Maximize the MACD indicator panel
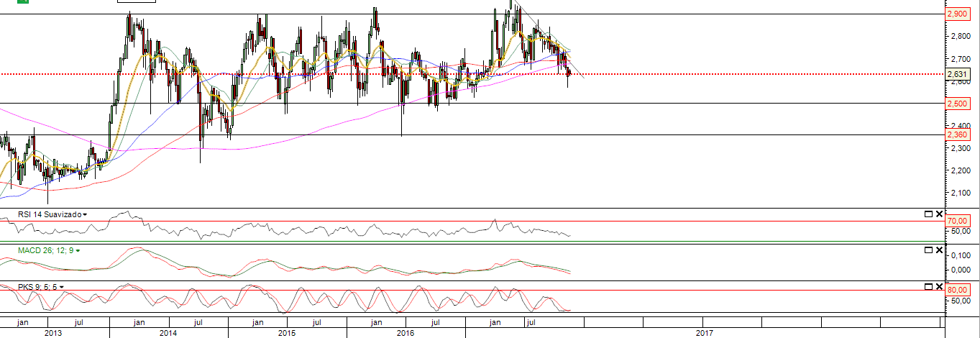Screen dimensions: 980x338 click(928, 250)
